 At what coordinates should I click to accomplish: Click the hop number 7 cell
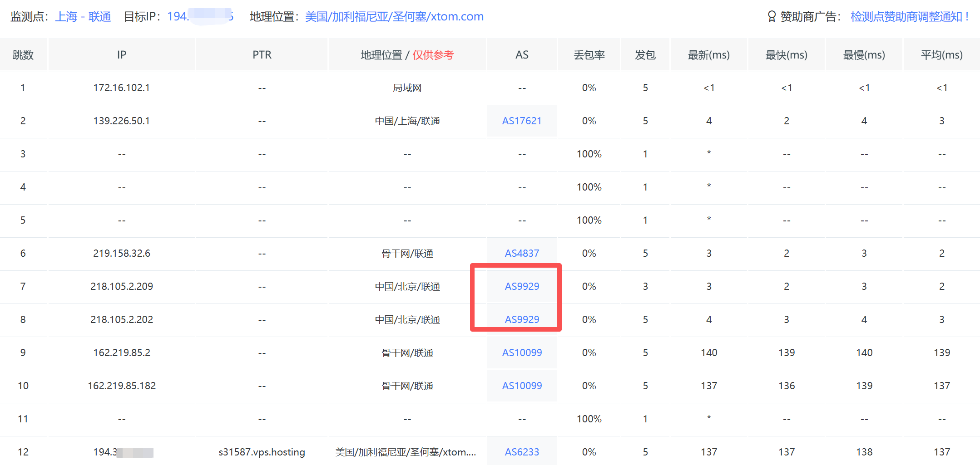(x=23, y=287)
